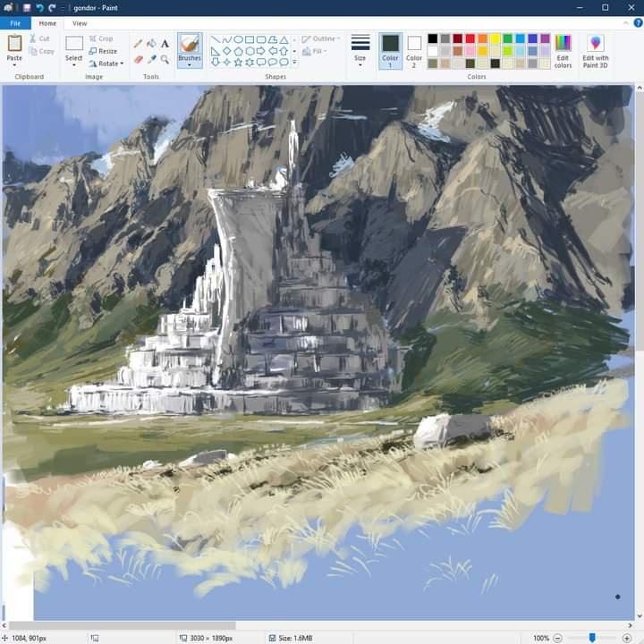
Task: Switch active color to Color 2
Action: tap(414, 50)
